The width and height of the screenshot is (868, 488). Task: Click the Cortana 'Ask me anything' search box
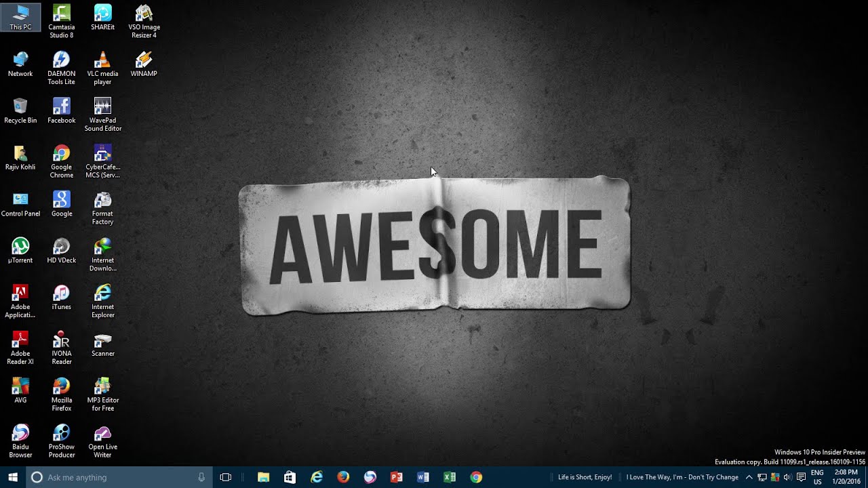[120, 477]
